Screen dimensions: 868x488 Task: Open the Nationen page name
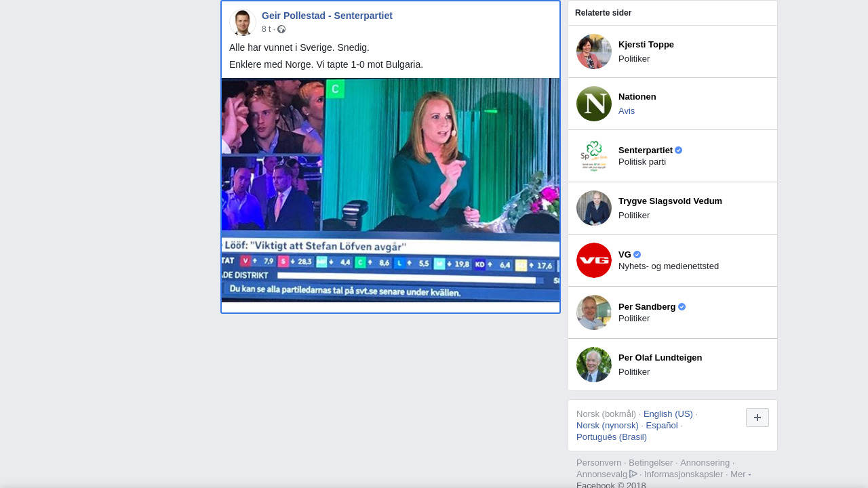[637, 97]
